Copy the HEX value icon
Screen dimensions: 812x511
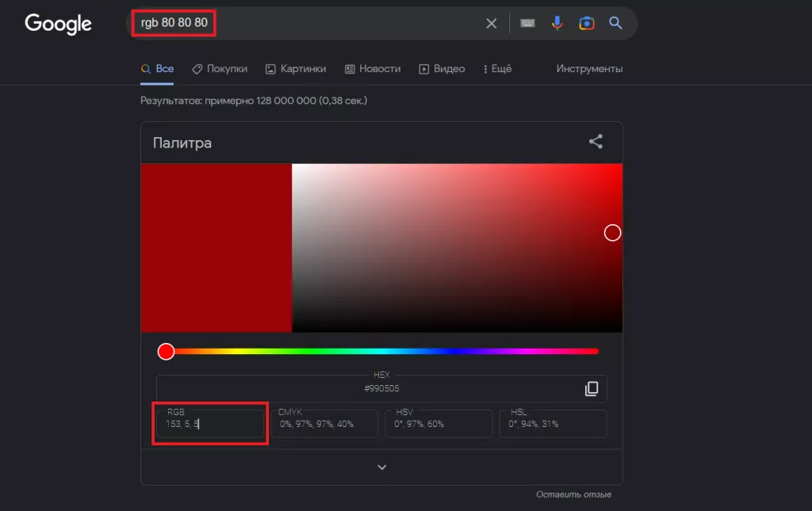592,388
